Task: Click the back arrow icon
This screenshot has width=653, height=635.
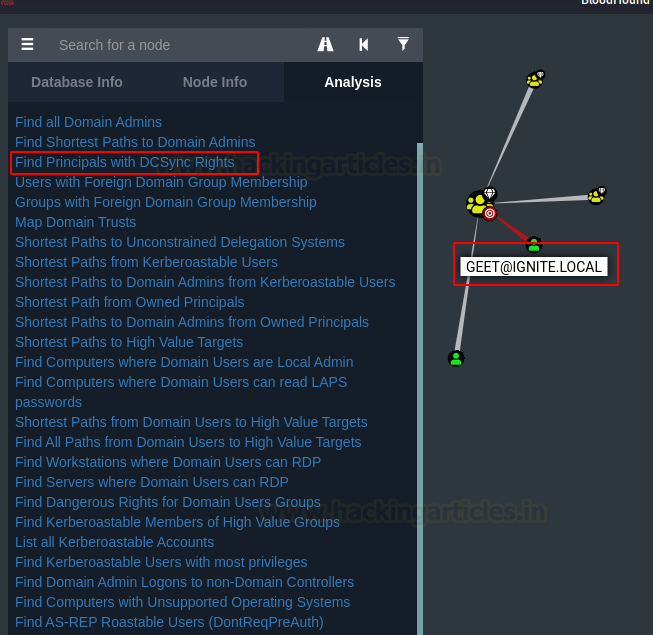Action: (x=364, y=45)
